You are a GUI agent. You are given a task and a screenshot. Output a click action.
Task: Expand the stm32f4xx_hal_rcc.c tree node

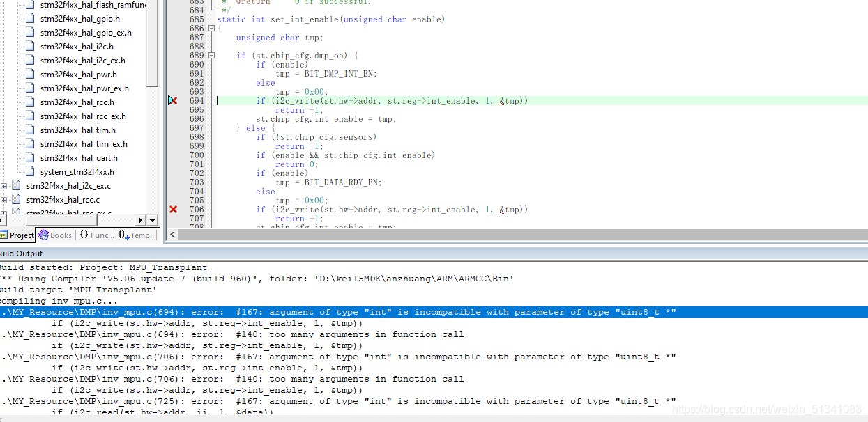(4, 200)
